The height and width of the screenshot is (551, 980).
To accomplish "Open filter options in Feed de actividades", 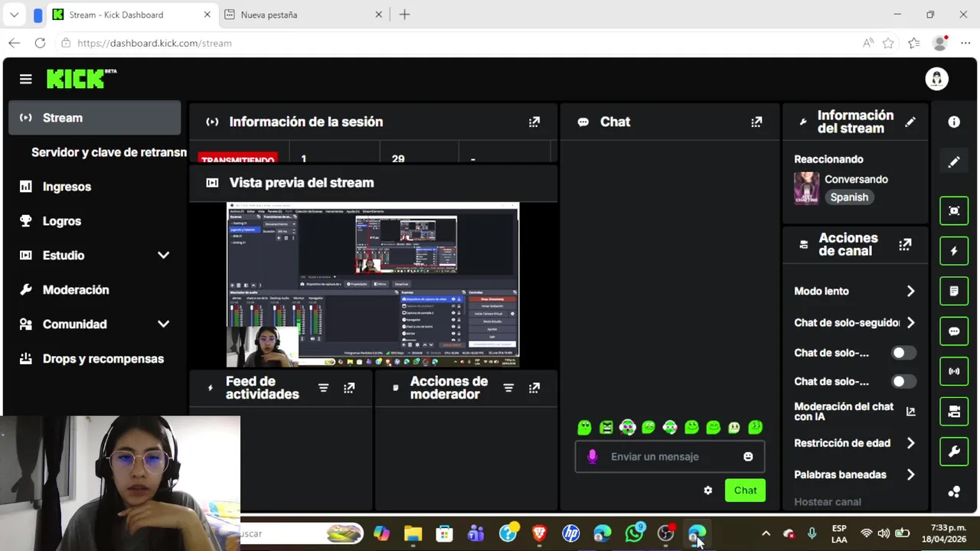I will click(323, 388).
